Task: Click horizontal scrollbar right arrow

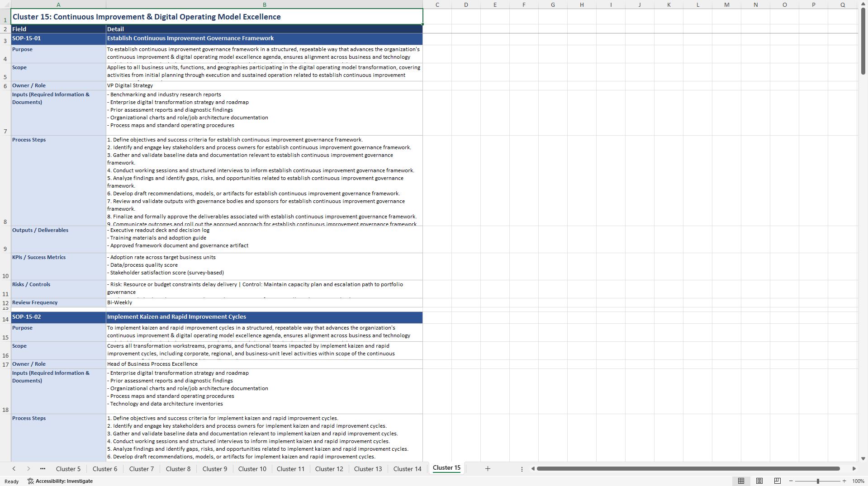Action: point(854,469)
